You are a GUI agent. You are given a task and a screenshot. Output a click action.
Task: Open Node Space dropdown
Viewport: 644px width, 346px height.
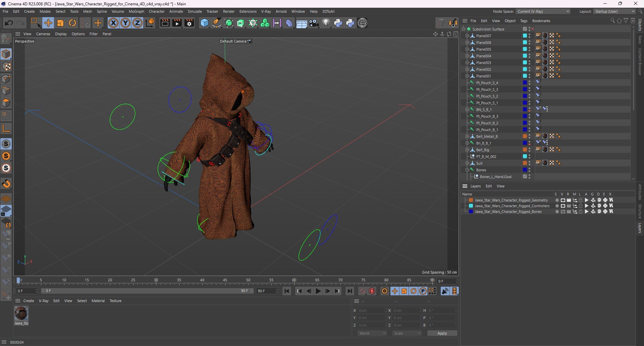click(543, 11)
